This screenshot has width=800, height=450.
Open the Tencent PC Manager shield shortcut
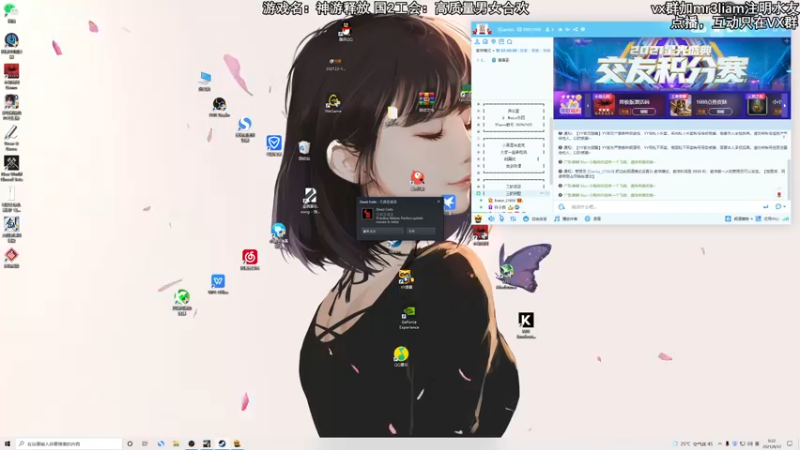[x=274, y=145]
